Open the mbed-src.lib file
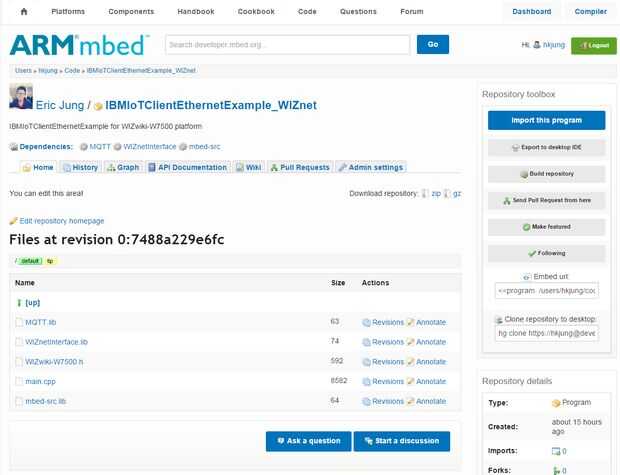Viewport: 620px width, 475px height. point(45,401)
